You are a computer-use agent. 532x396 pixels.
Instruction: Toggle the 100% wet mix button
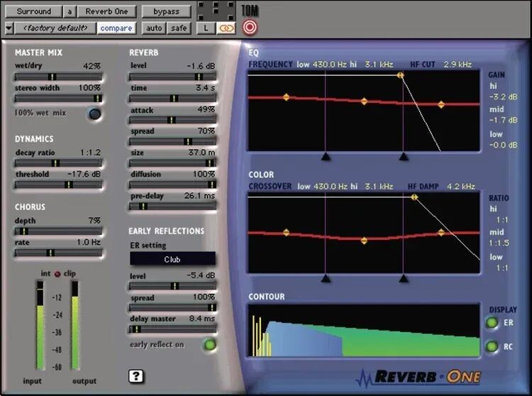pos(94,114)
